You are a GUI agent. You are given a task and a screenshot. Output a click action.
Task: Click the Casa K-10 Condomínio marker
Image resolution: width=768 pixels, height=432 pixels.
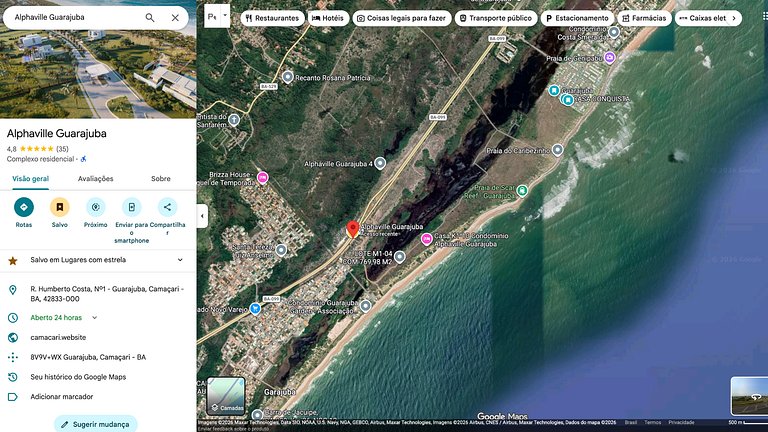coord(427,239)
